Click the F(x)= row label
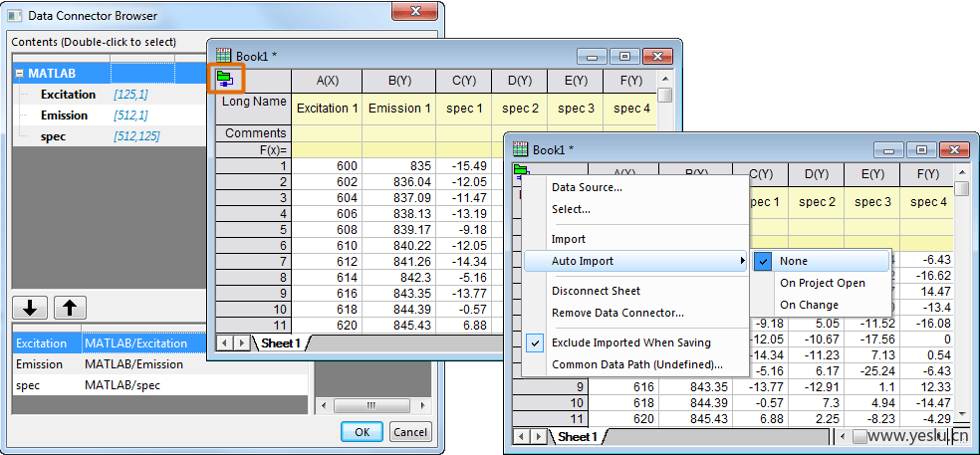 (254, 150)
